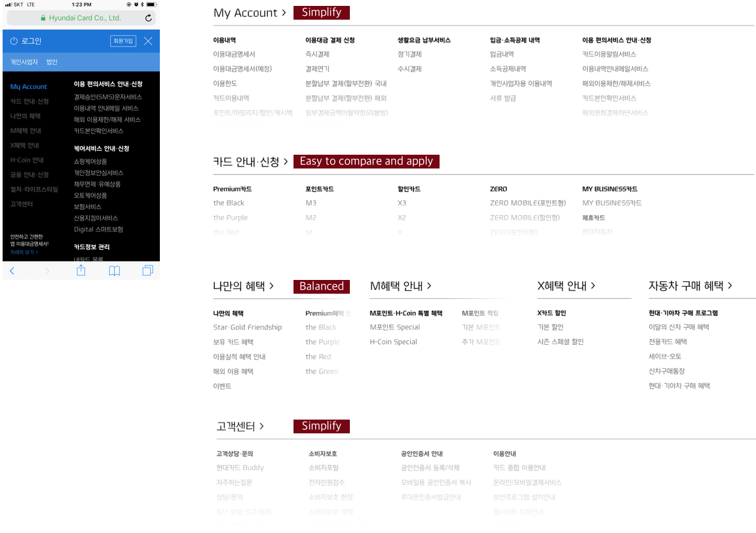This screenshot has height=533, width=756.
Task: Select M혜택 안내 in mobile side menu
Action: click(26, 130)
